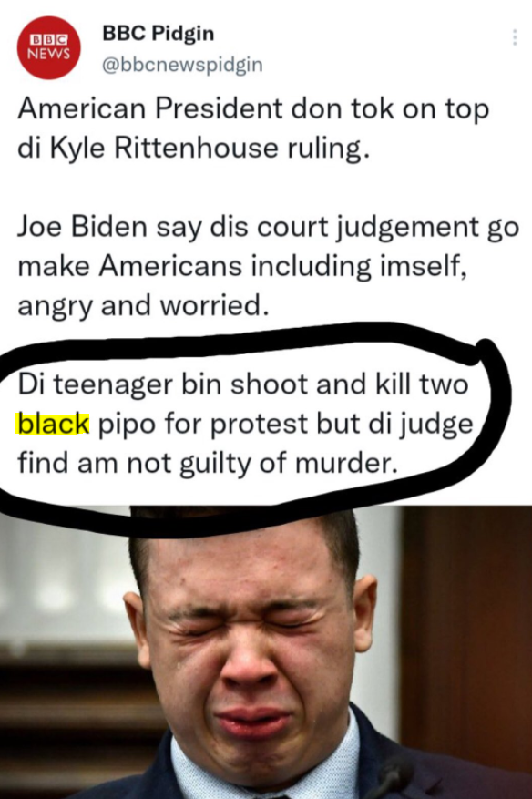Open the BBC News profile avatar
532x799 pixels.
pyautogui.click(x=48, y=47)
